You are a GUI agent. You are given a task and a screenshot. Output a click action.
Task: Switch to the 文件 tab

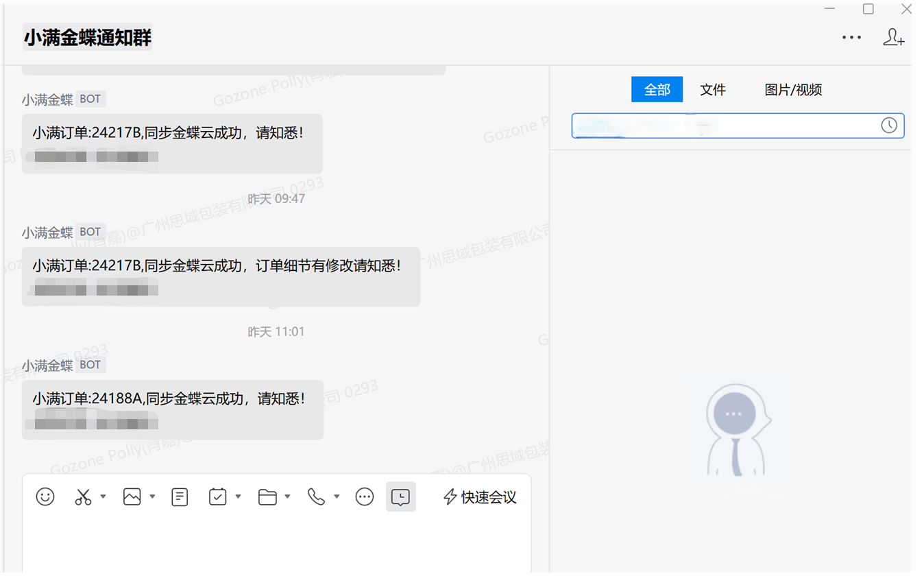pyautogui.click(x=713, y=90)
